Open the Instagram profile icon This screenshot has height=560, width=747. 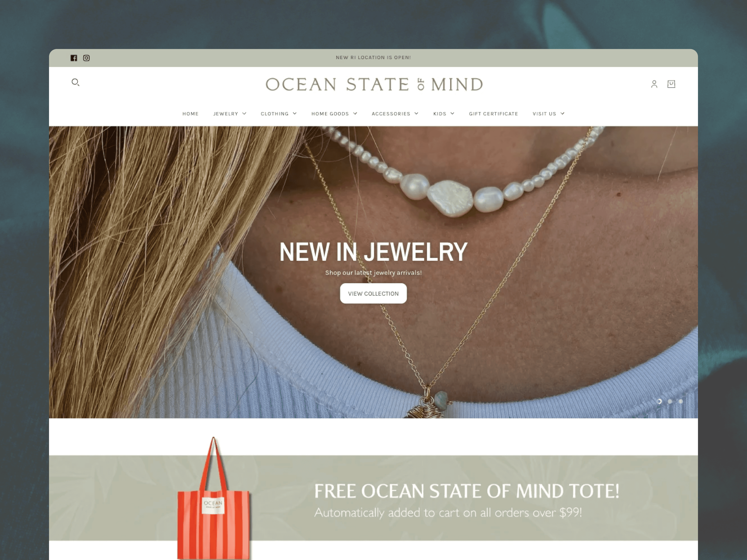[86, 58]
